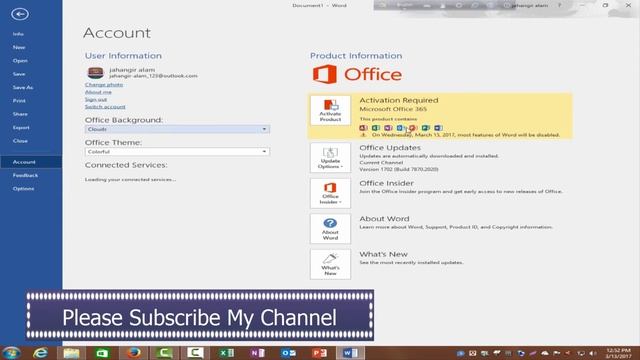Open Options in the sidebar
Image resolution: width=640 pixels, height=360 pixels.
[23, 189]
